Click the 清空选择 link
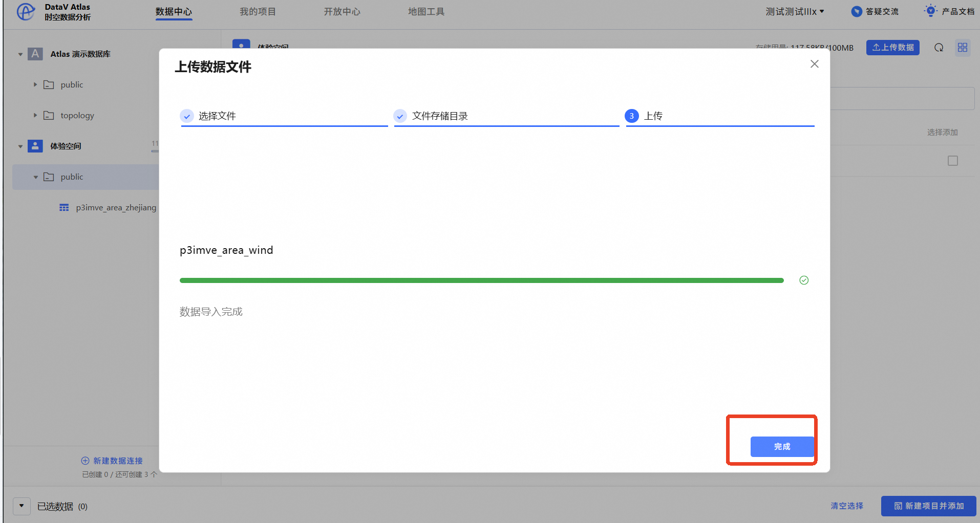This screenshot has width=980, height=523. pos(847,506)
